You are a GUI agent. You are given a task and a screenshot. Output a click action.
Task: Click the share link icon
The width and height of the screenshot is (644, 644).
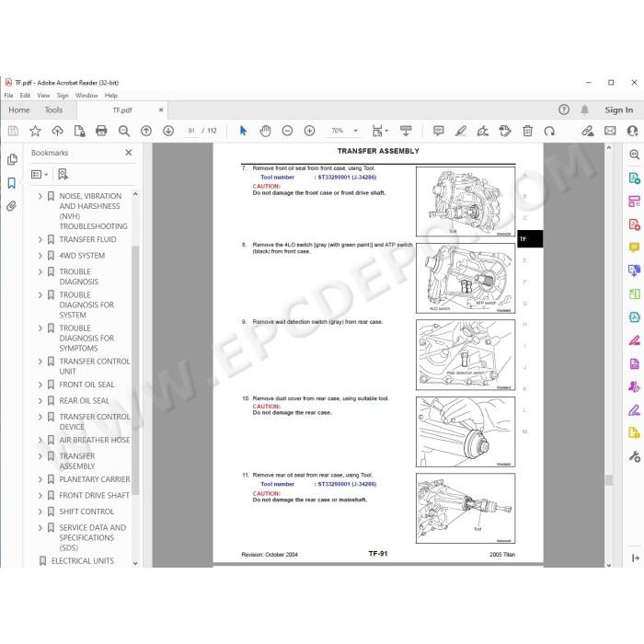coord(587,131)
